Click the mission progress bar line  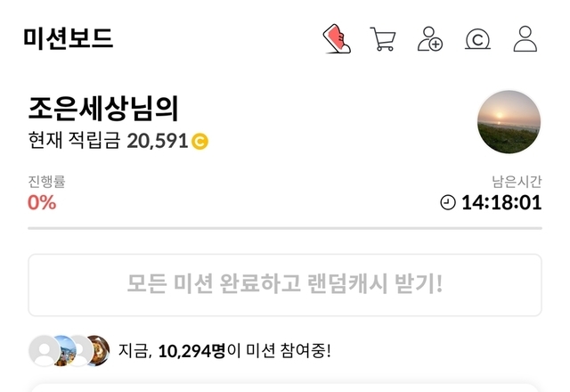285,228
